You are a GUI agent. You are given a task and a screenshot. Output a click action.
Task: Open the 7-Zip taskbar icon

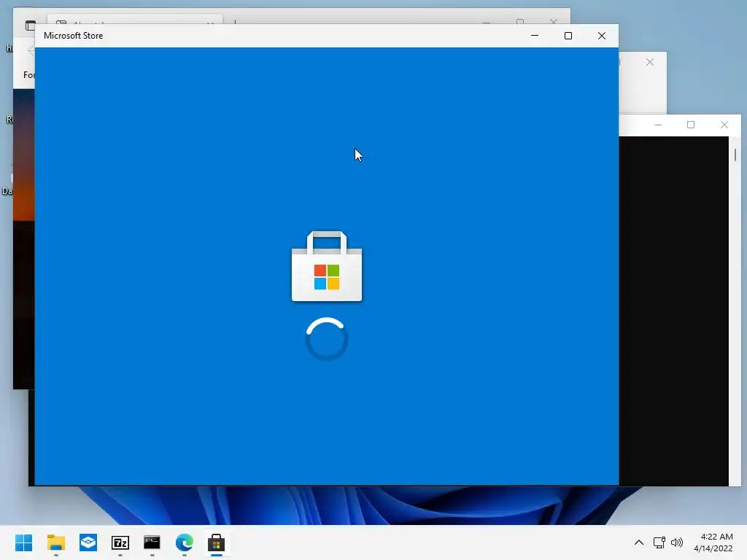click(x=120, y=542)
